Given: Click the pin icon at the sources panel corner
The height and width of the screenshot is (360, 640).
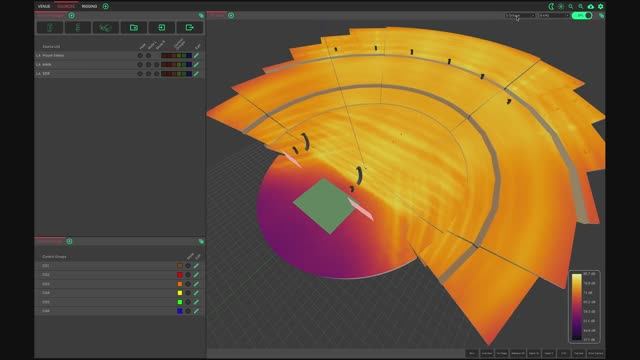Looking at the screenshot, I should click(201, 16).
